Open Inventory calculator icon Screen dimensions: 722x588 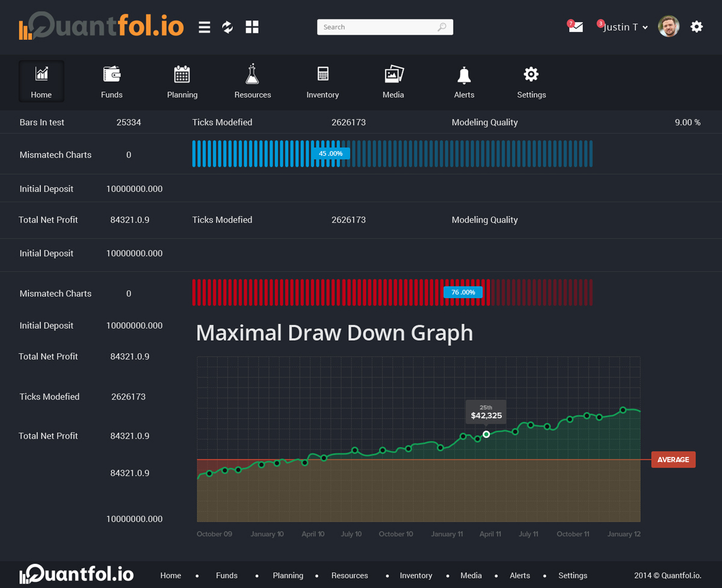coord(322,75)
